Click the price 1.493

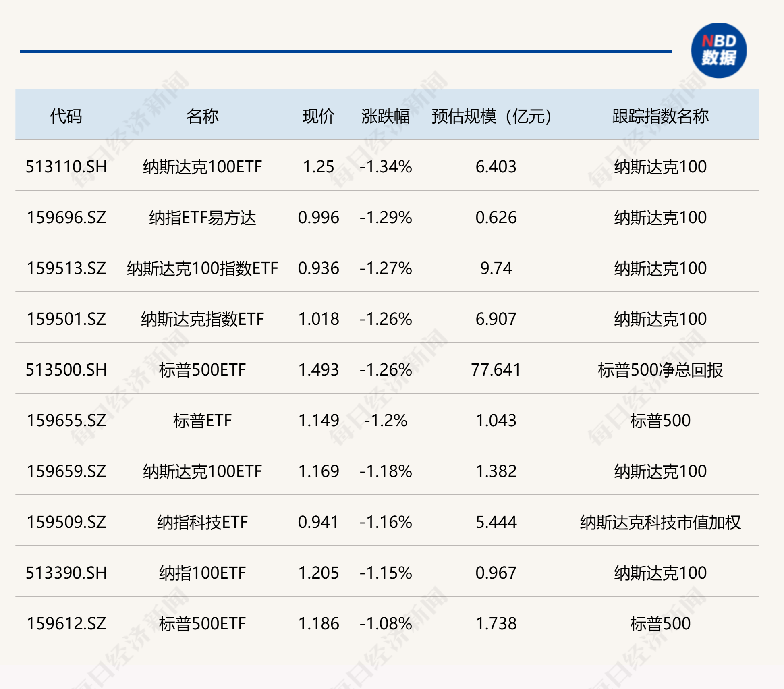[318, 370]
